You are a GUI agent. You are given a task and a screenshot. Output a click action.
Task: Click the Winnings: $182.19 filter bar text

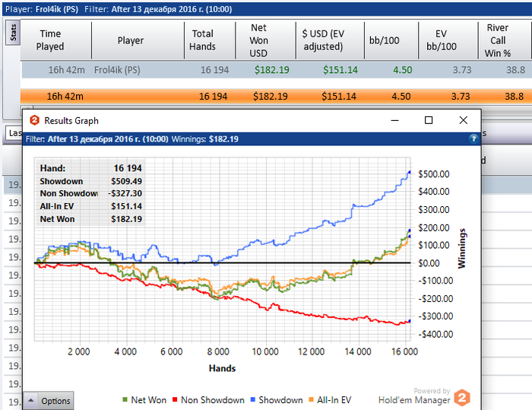(x=205, y=139)
